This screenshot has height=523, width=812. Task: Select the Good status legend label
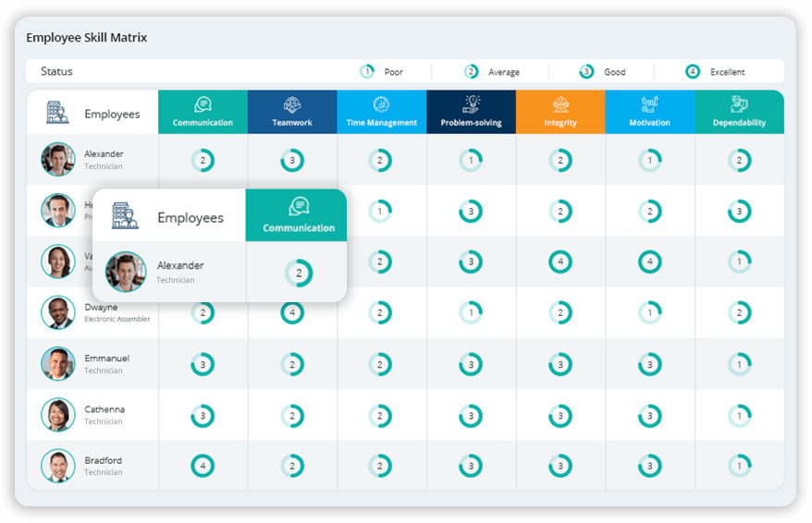615,72
